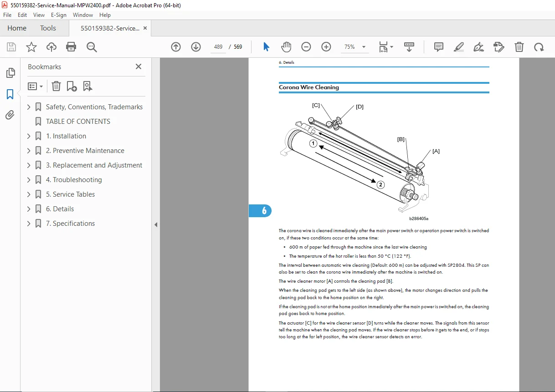Zoom out with minus icon
This screenshot has height=392, width=555.
point(306,47)
